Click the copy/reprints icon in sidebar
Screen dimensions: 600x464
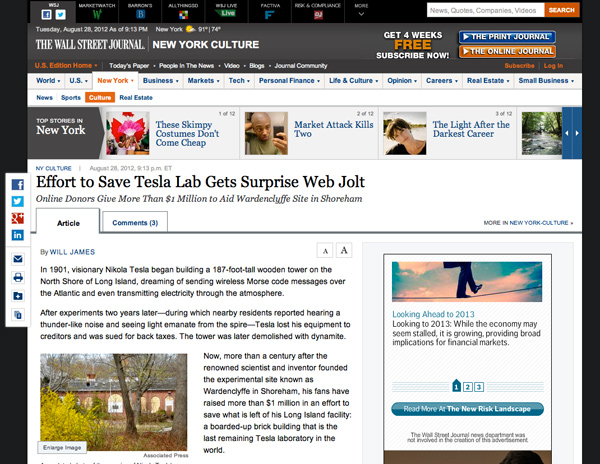coord(18,314)
